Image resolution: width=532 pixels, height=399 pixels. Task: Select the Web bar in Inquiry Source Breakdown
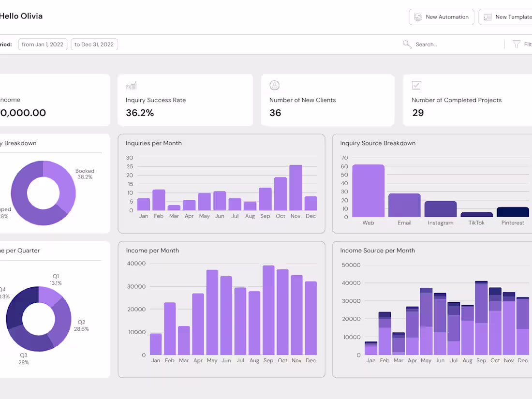pyautogui.click(x=368, y=191)
